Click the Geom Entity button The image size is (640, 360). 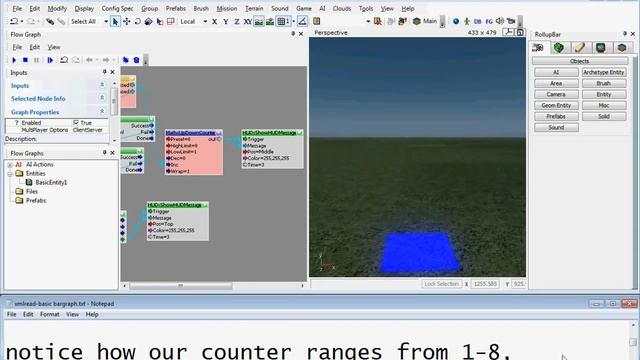[556, 105]
